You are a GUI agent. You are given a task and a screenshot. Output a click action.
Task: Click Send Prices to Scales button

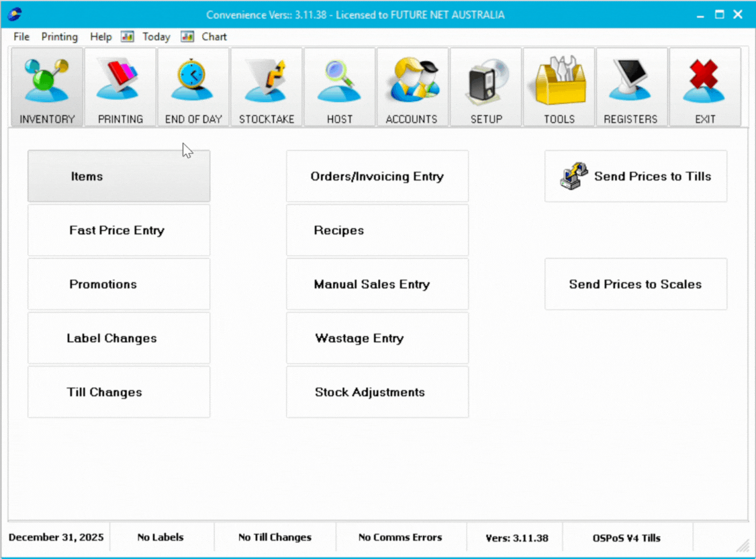(x=635, y=284)
